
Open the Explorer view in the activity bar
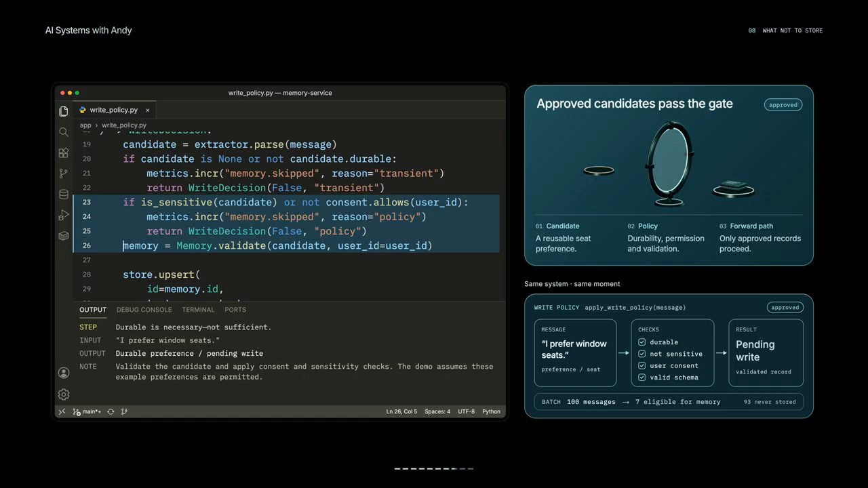click(64, 111)
